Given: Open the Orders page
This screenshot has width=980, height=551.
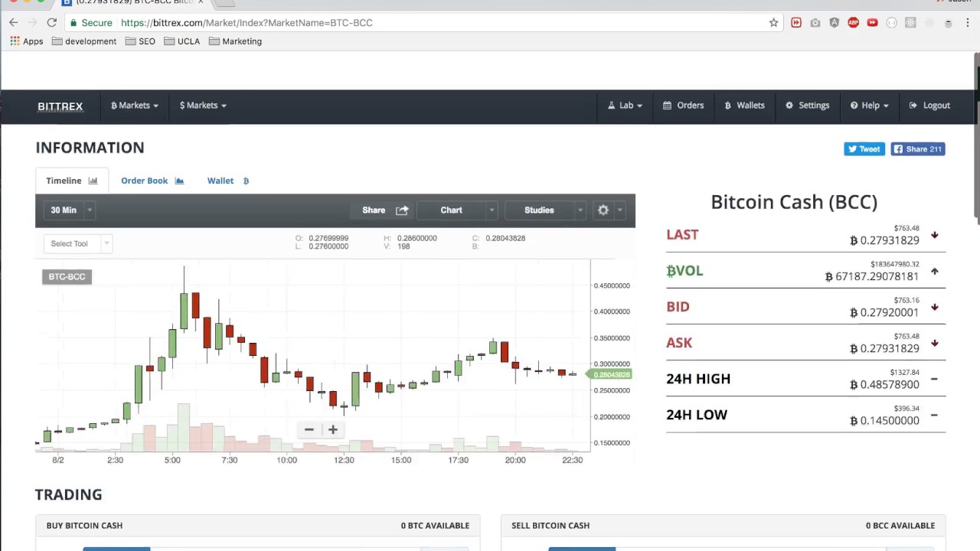Looking at the screenshot, I should [x=683, y=106].
